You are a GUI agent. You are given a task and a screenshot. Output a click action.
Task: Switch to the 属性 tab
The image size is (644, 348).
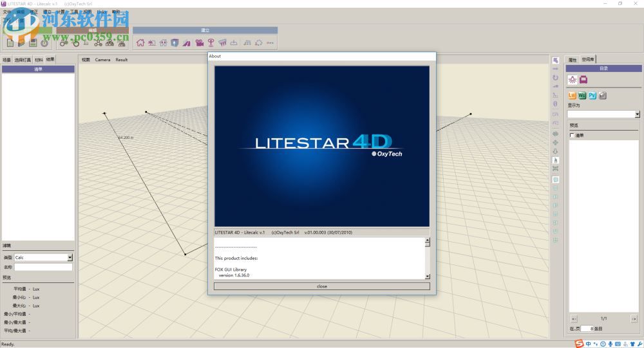point(573,60)
